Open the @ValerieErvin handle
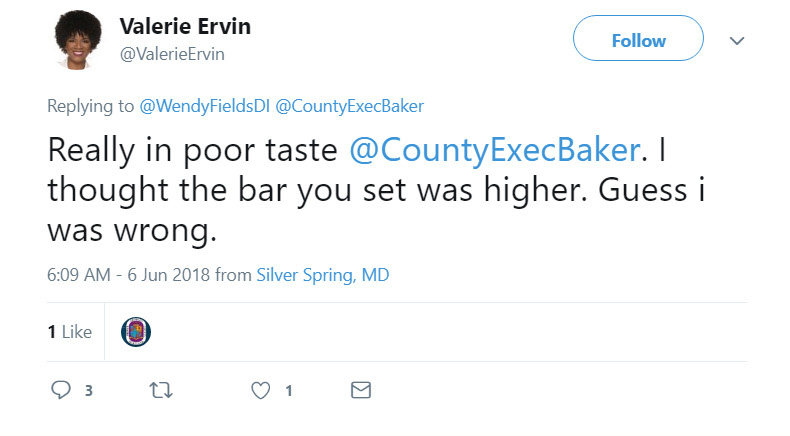The width and height of the screenshot is (790, 436). pos(172,54)
